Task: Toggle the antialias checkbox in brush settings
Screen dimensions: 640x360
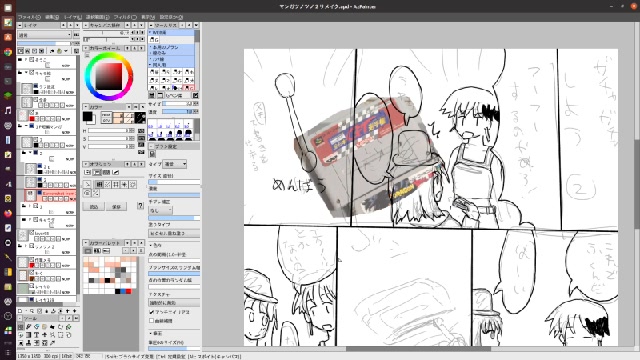Action: tap(152, 312)
